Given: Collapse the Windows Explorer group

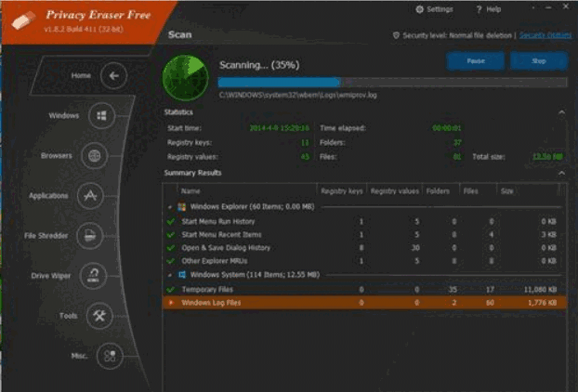Looking at the screenshot, I should pyautogui.click(x=169, y=207).
